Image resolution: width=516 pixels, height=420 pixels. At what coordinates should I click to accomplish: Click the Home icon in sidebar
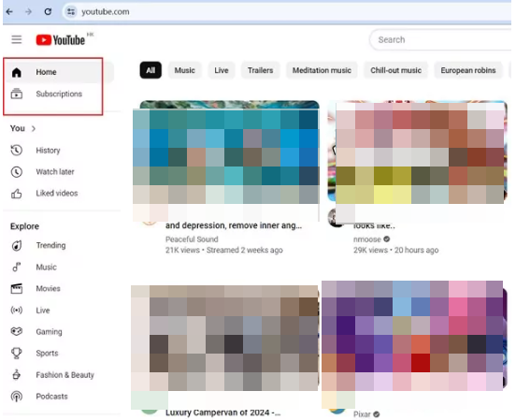coord(17,72)
